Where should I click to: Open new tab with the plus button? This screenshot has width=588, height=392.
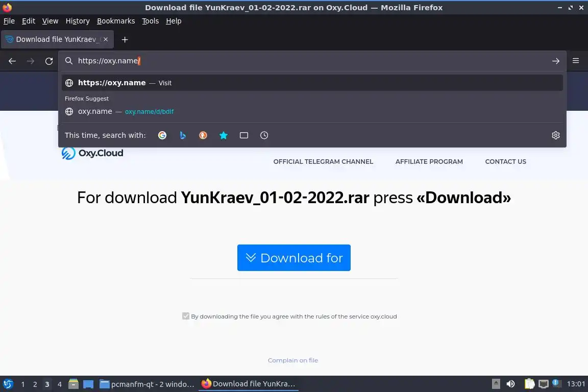[125, 39]
